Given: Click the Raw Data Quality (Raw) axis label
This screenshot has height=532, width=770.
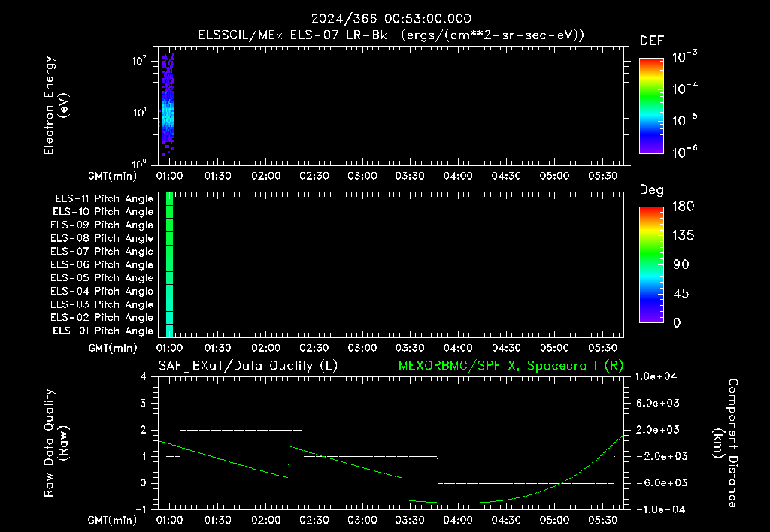Looking at the screenshot, I should (56, 443).
